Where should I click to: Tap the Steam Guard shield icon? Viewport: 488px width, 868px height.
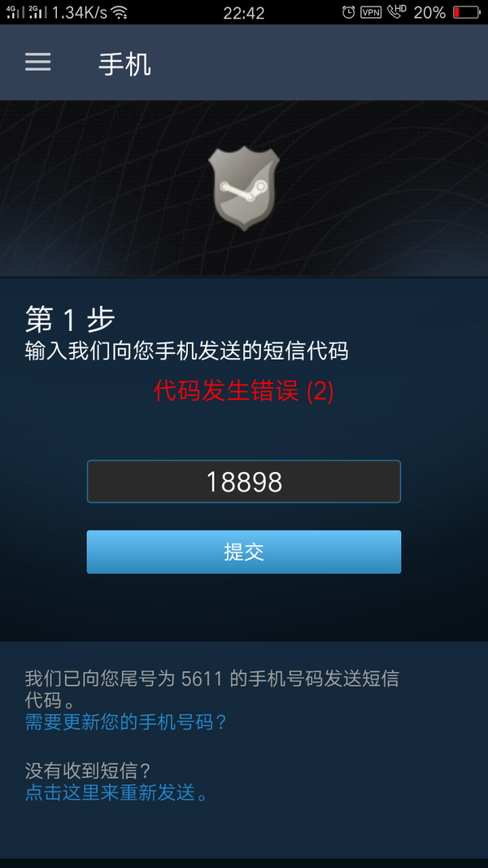click(244, 188)
